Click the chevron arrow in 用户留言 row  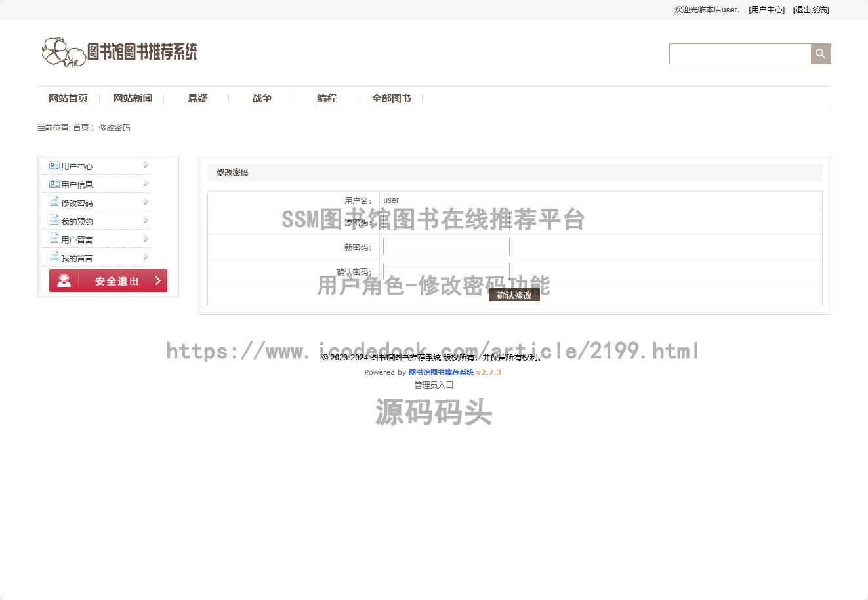(146, 239)
